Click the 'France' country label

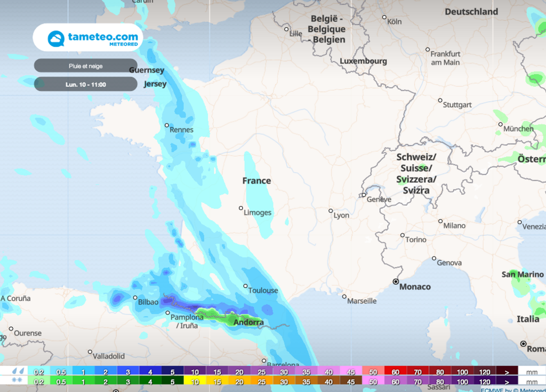pyautogui.click(x=256, y=181)
